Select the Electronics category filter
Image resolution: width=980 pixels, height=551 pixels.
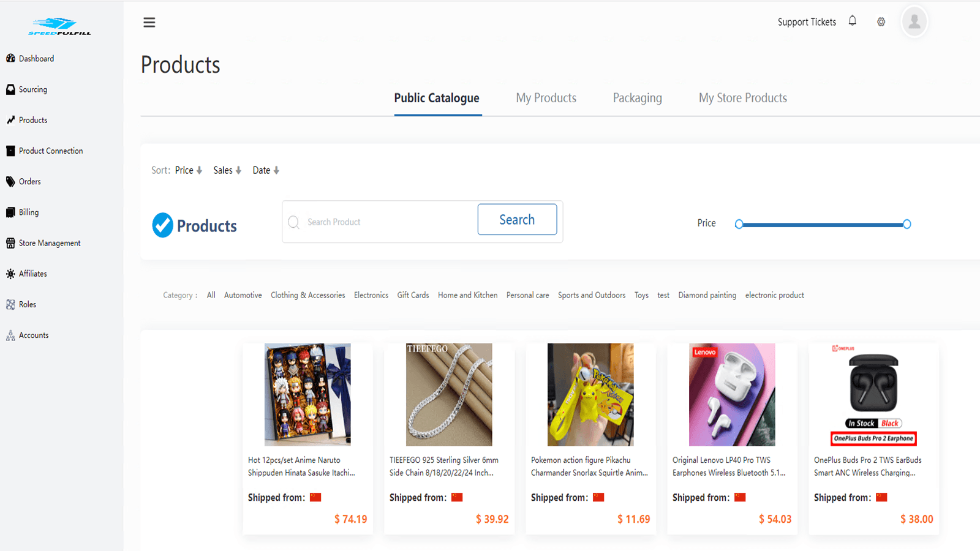[x=371, y=295]
